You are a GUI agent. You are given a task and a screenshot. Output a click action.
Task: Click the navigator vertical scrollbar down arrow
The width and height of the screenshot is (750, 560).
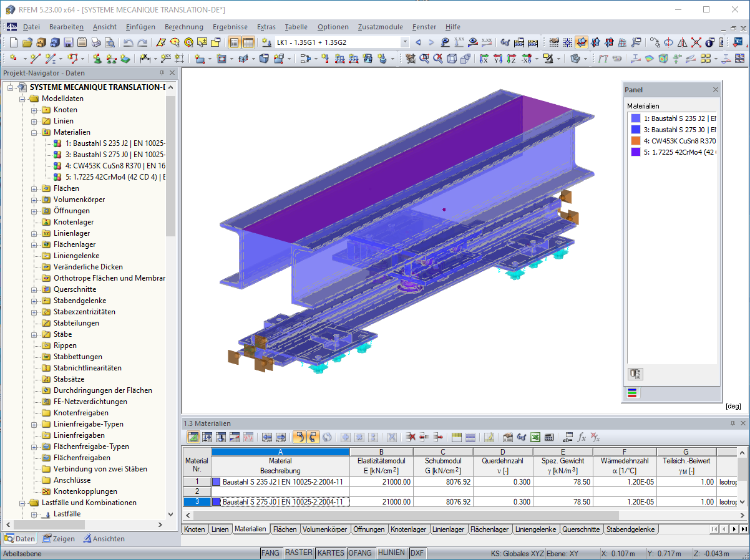pyautogui.click(x=171, y=514)
